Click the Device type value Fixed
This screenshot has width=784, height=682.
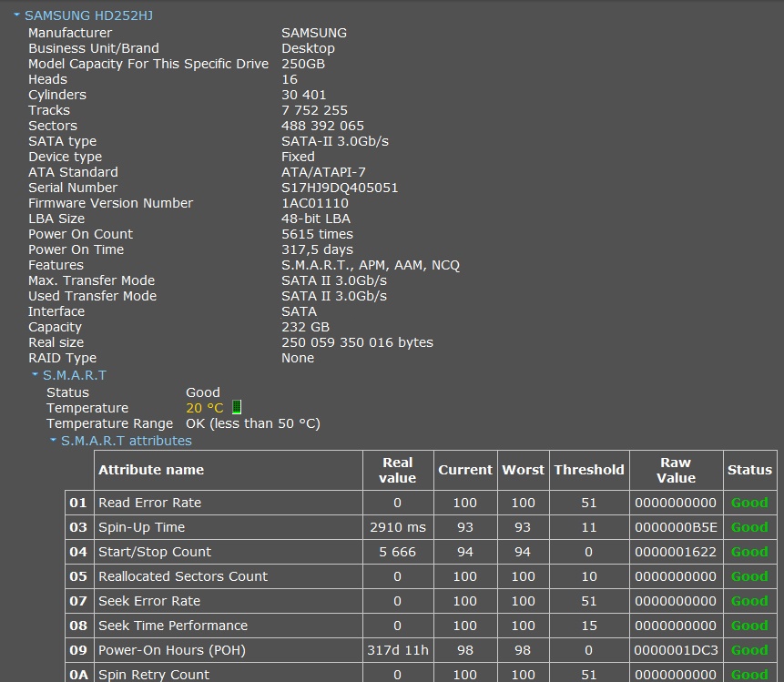click(x=298, y=157)
